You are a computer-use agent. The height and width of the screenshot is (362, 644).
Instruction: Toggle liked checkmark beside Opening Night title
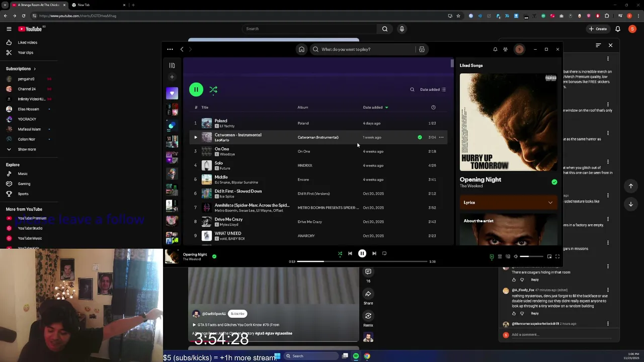554,182
